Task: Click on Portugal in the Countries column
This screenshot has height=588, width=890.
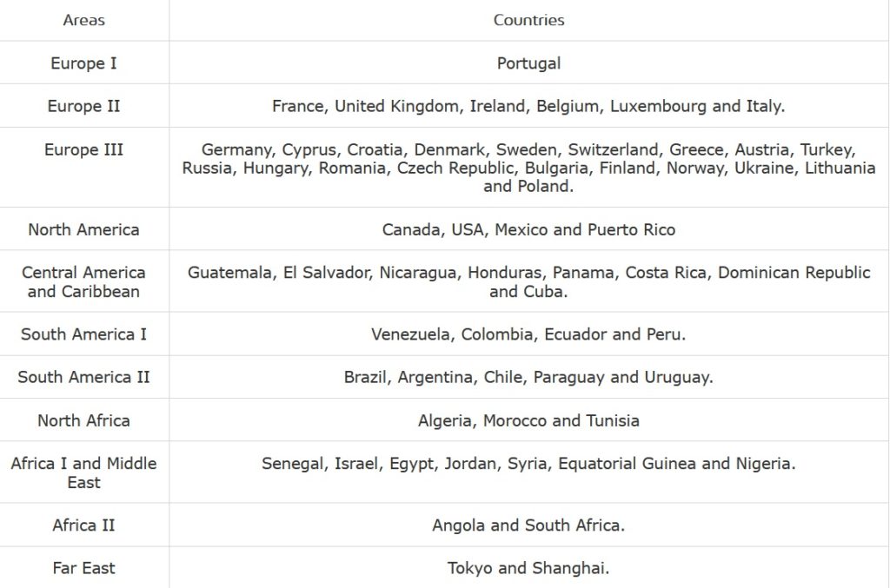Action: coord(528,63)
